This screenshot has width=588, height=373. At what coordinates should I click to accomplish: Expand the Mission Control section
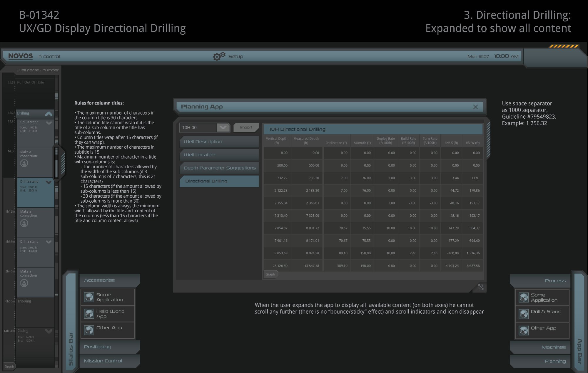pyautogui.click(x=110, y=361)
